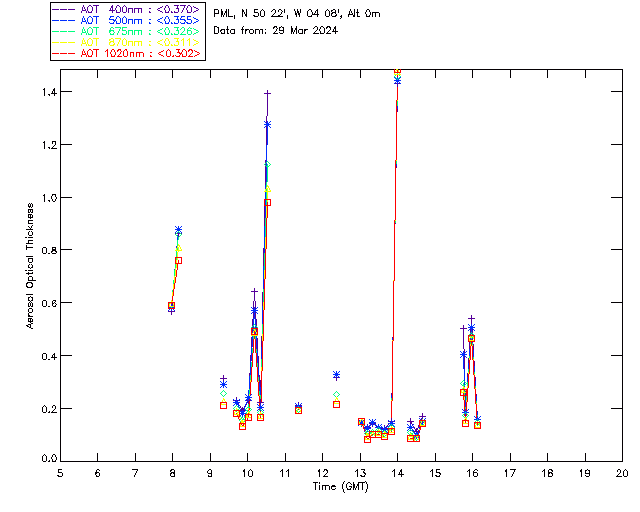Click the AOT 1020nm legend entry
The width and height of the screenshot is (640, 512).
pos(126,53)
